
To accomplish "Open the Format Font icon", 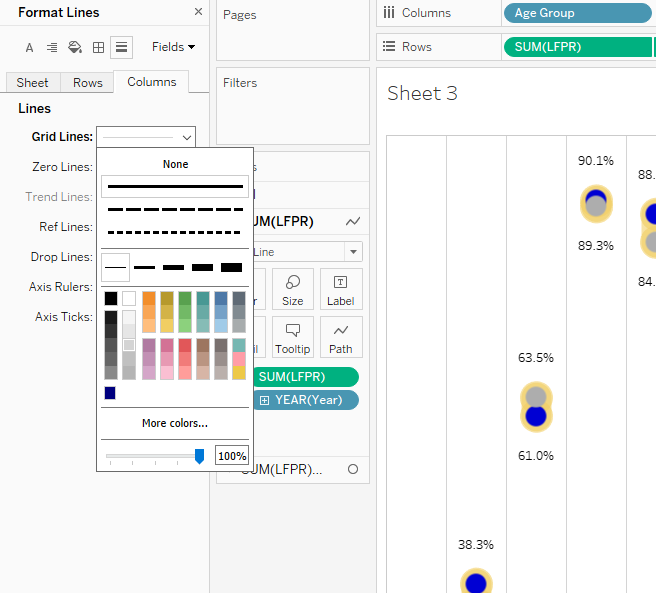I will coord(29,47).
